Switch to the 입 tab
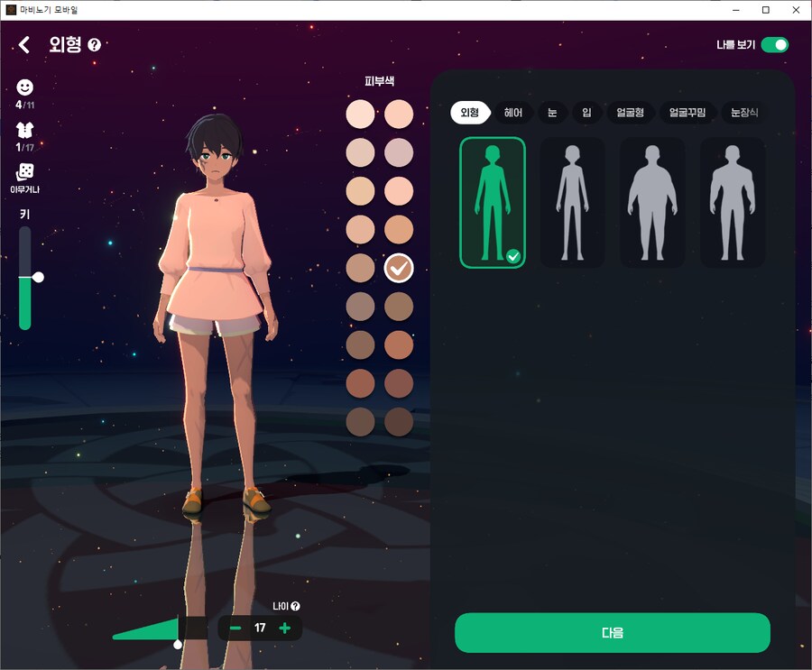The height and width of the screenshot is (670, 812). point(586,113)
